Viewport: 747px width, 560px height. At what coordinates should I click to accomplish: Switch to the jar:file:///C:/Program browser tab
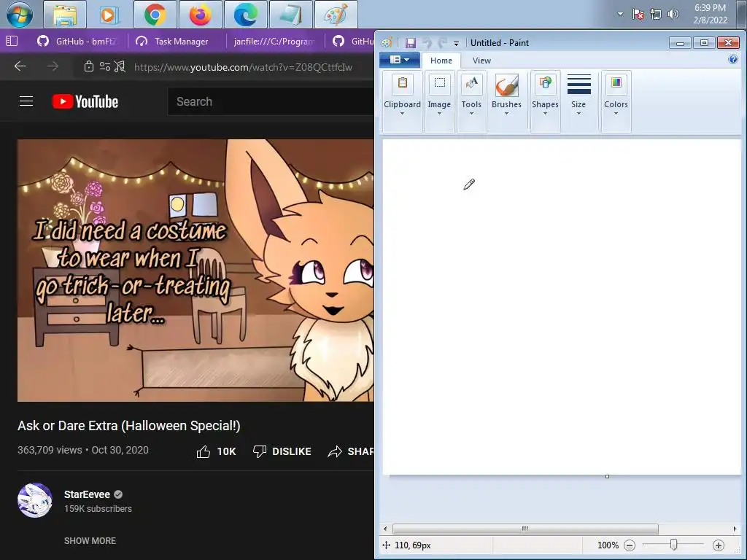(274, 42)
